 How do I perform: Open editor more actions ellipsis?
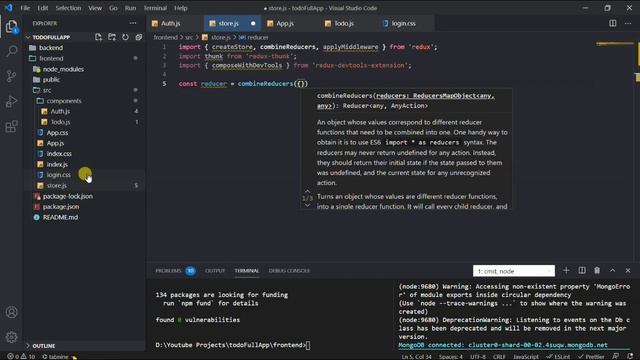(628, 23)
